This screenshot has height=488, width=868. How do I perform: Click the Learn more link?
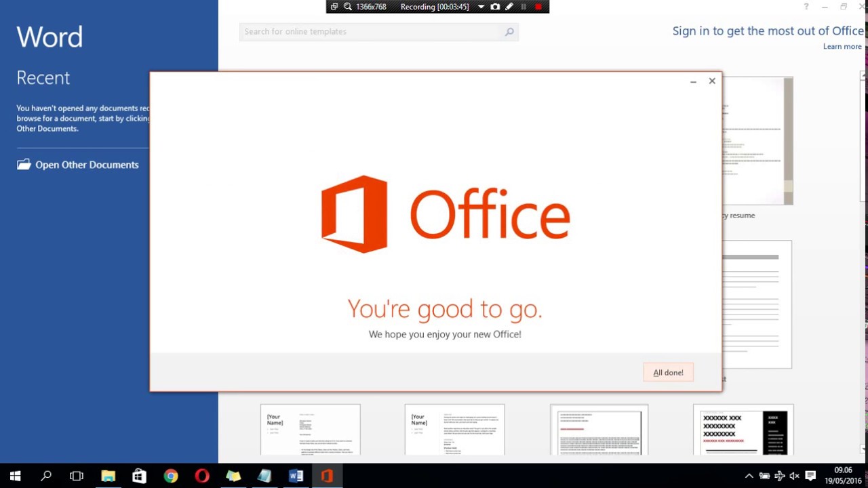click(x=842, y=47)
